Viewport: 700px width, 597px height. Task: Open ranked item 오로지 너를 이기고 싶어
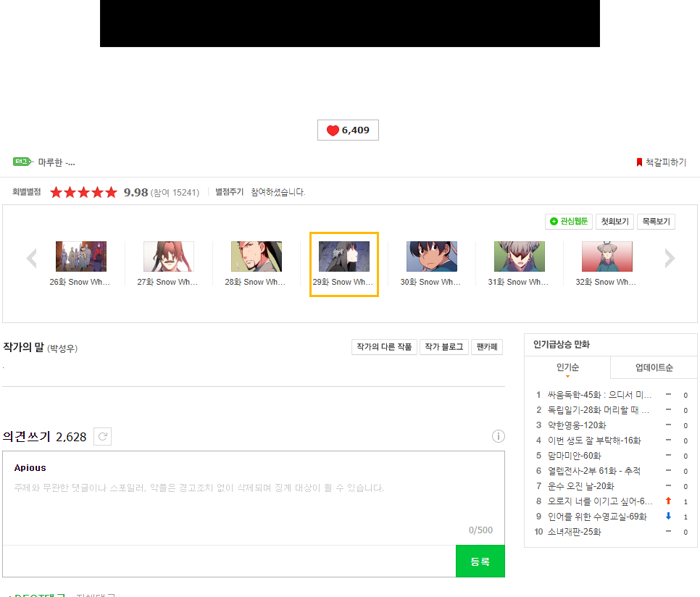click(600, 501)
